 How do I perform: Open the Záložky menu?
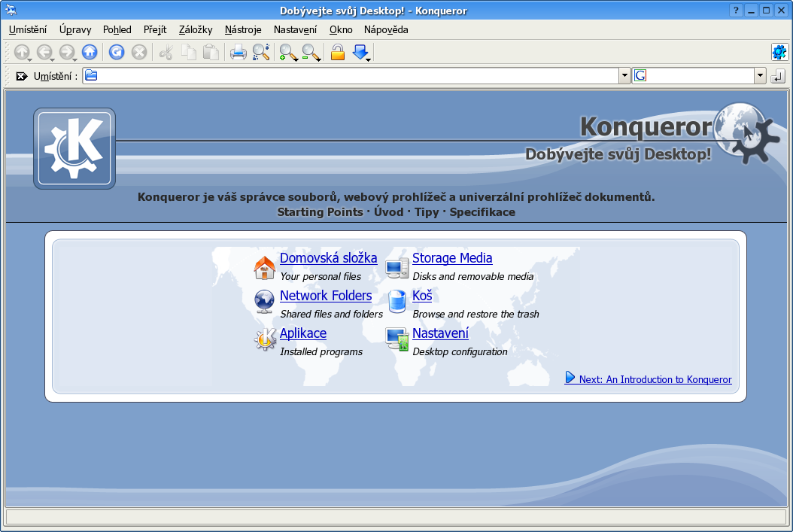[196, 30]
